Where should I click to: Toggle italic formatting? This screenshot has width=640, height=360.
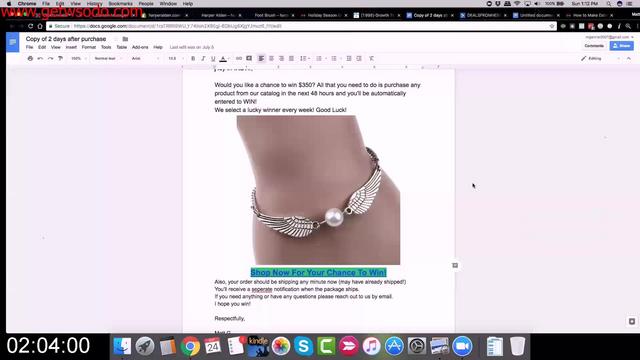pos(203,59)
